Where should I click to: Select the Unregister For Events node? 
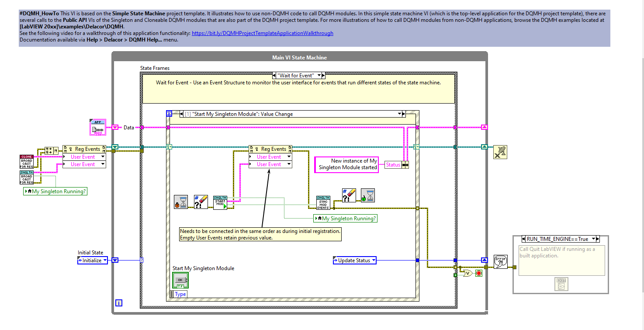click(500, 152)
